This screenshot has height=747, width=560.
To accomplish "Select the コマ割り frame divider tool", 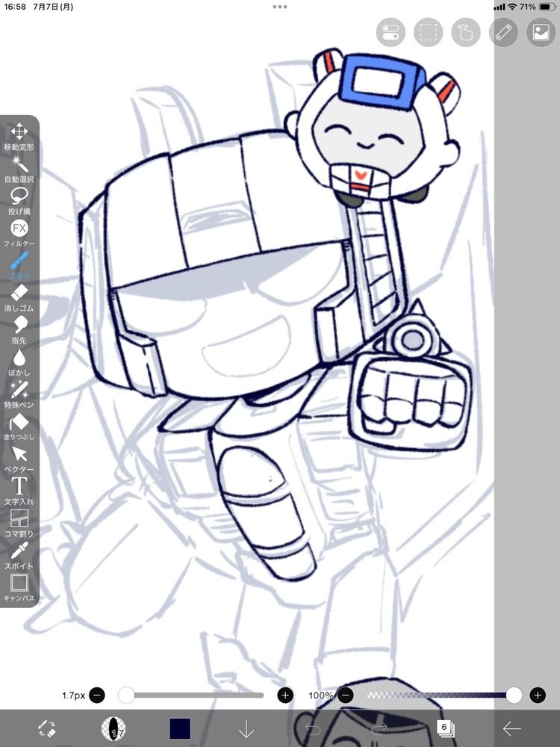I will [x=19, y=523].
